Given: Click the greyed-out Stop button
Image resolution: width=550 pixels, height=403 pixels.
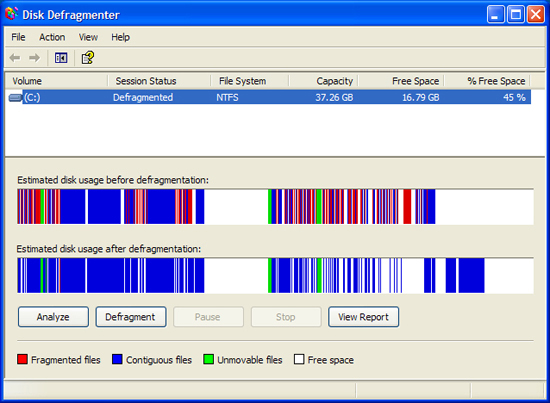Looking at the screenshot, I should [x=286, y=317].
